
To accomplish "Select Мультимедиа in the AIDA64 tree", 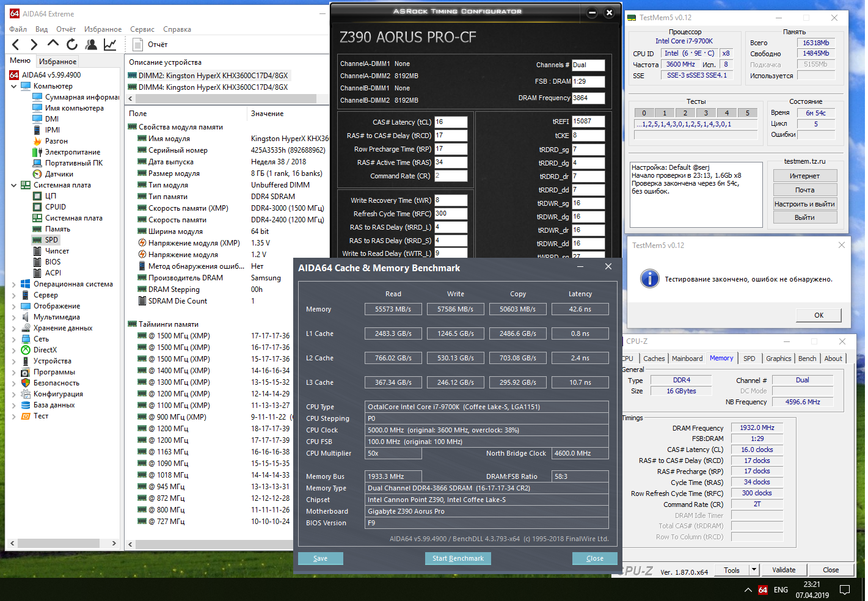I will (57, 317).
